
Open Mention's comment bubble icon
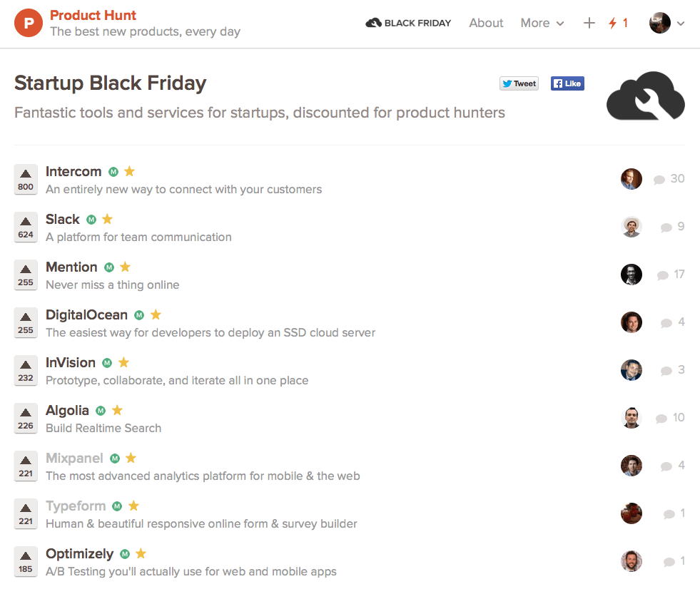[662, 275]
